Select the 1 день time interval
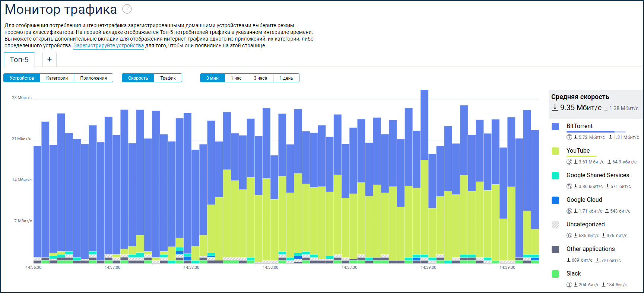 tap(286, 78)
